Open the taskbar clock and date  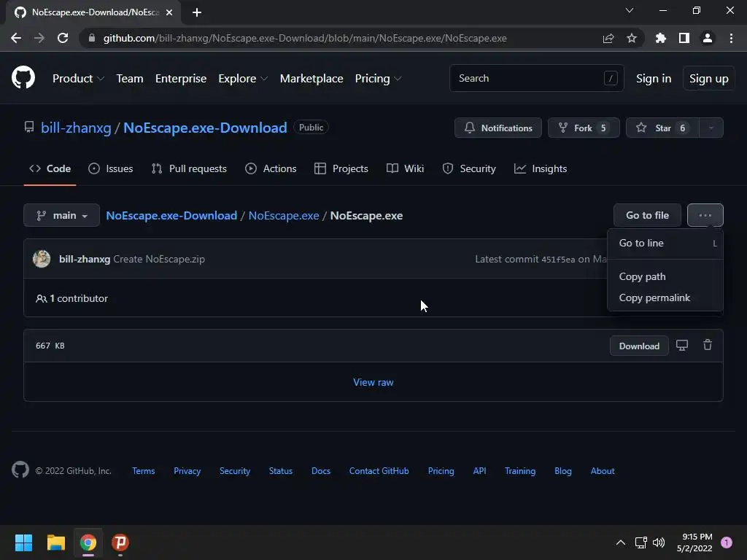(x=694, y=542)
